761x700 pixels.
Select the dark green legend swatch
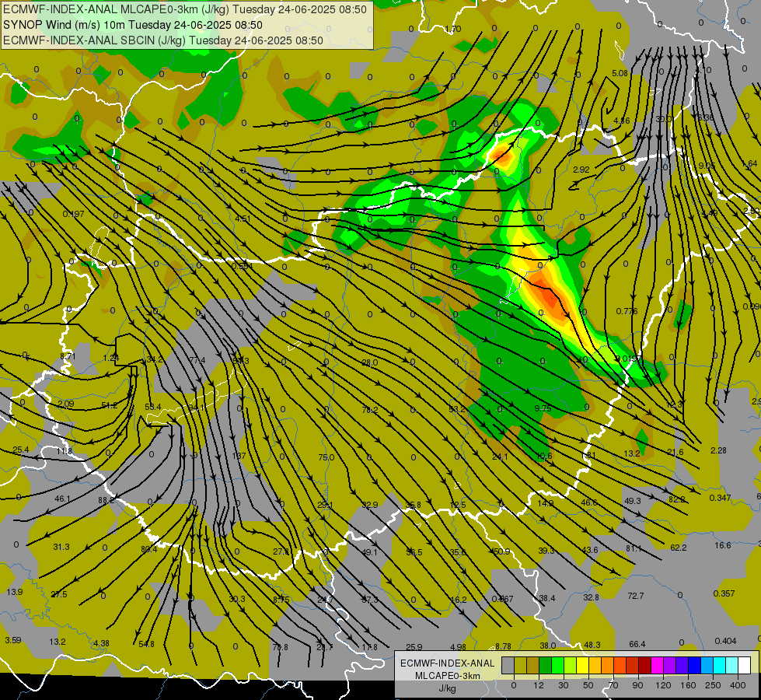click(545, 665)
